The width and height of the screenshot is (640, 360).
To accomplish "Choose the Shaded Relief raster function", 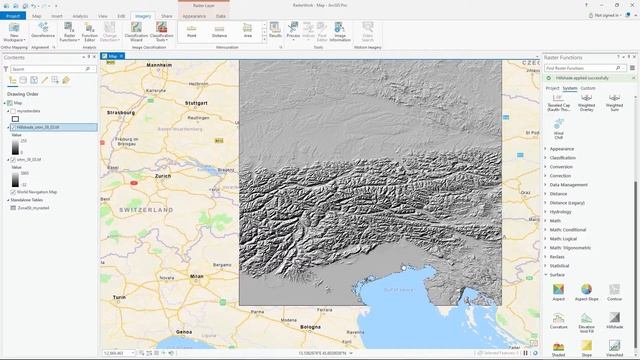I will 558,349.
